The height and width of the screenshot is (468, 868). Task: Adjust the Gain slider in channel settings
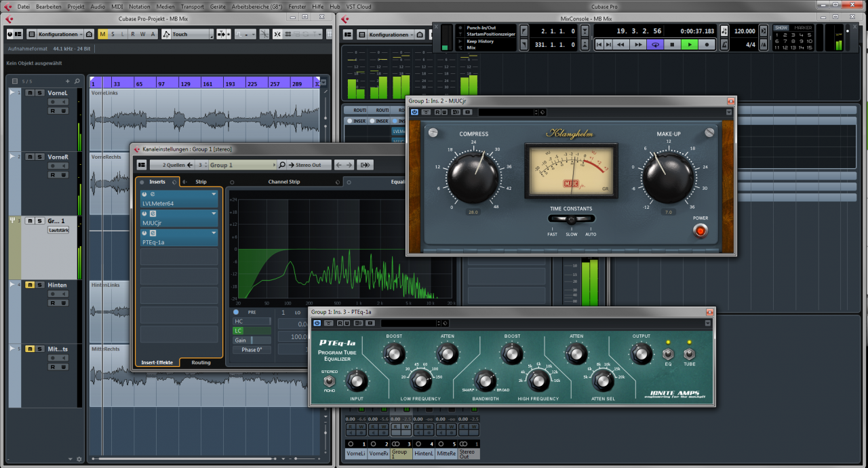coord(252,340)
